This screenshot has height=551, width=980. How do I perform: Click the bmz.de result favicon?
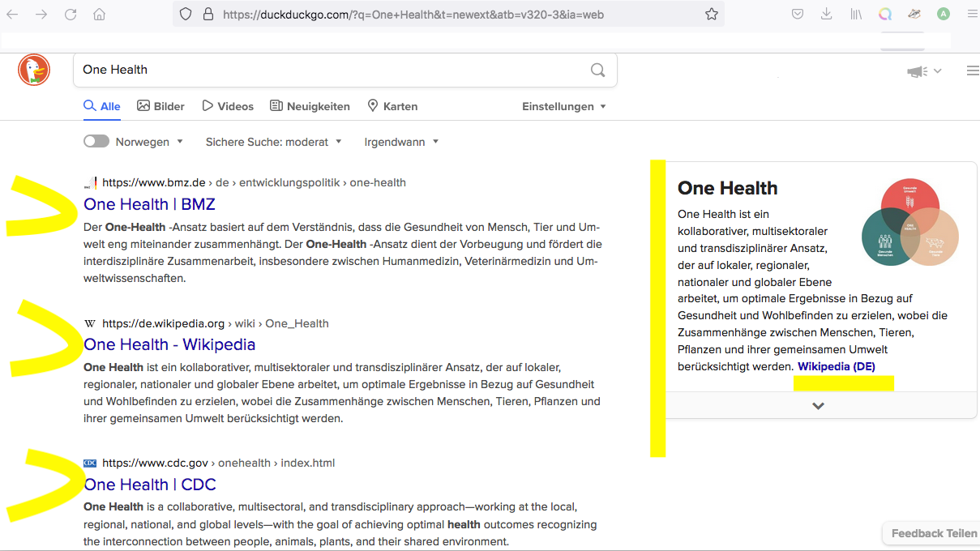[90, 182]
